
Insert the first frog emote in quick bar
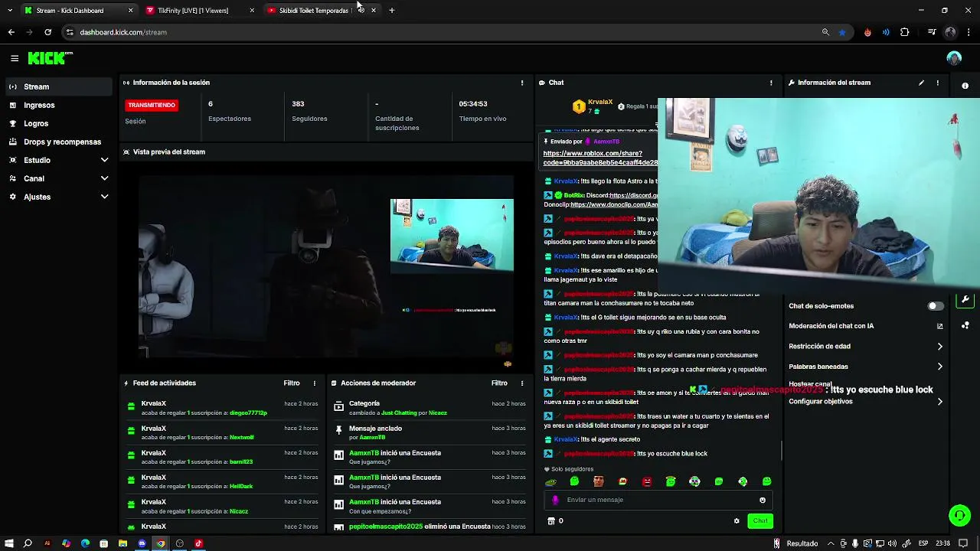tap(550, 481)
